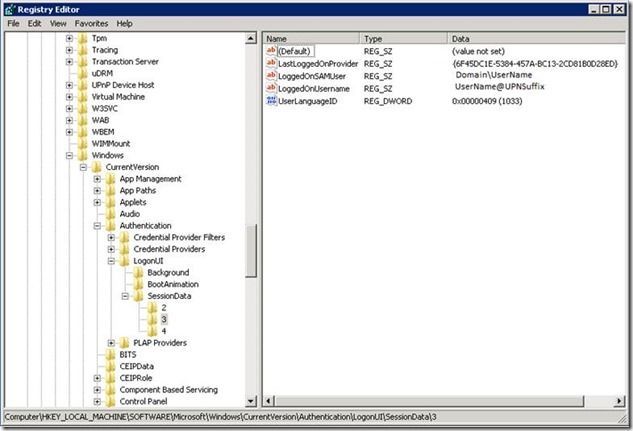Screen dimensions: 633x431
Task: Click the folder icon for key 4
Action: (x=152, y=331)
